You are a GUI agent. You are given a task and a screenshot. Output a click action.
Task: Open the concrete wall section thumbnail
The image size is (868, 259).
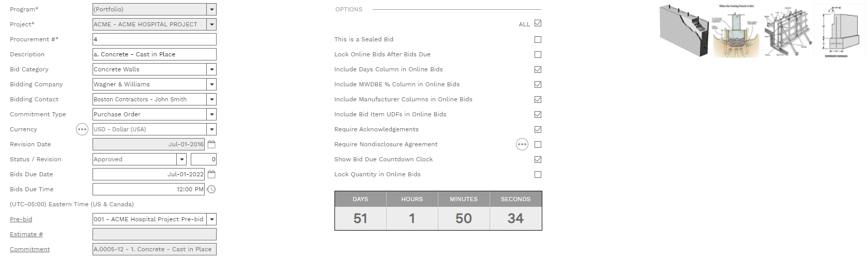coord(684,31)
